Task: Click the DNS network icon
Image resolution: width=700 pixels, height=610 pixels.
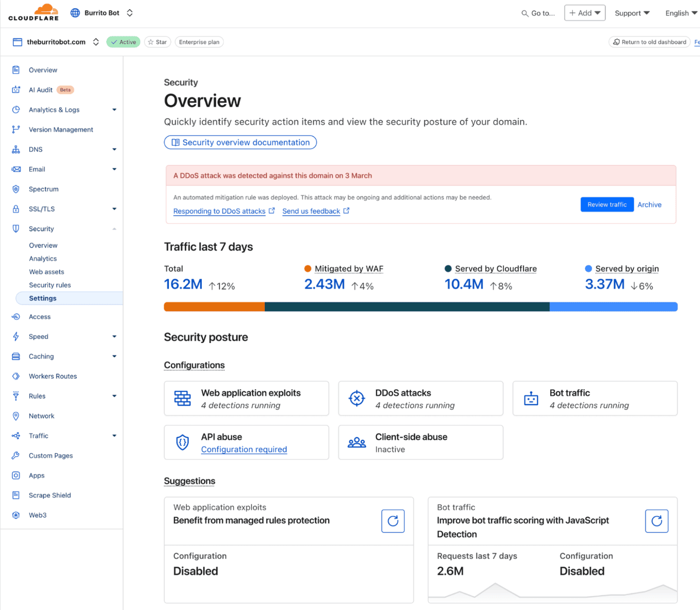Action: pyautogui.click(x=16, y=149)
